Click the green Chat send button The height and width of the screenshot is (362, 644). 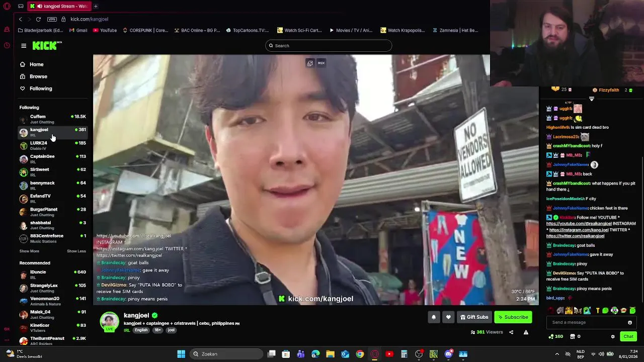(x=628, y=337)
